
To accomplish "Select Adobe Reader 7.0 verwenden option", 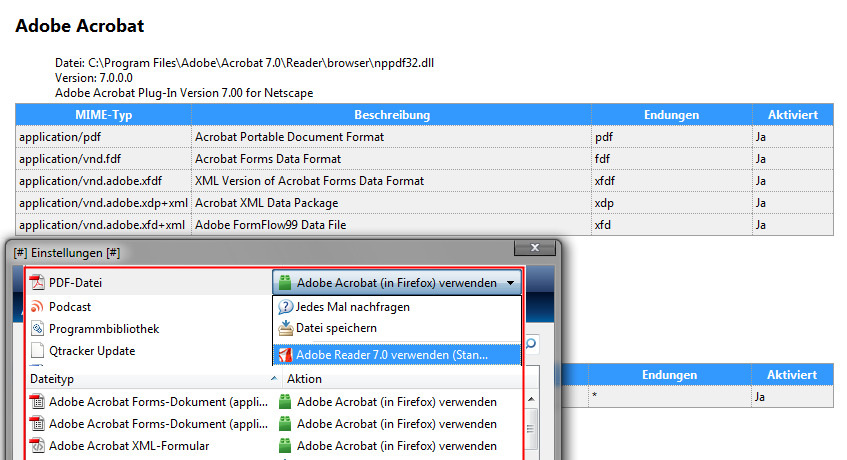I will (398, 355).
